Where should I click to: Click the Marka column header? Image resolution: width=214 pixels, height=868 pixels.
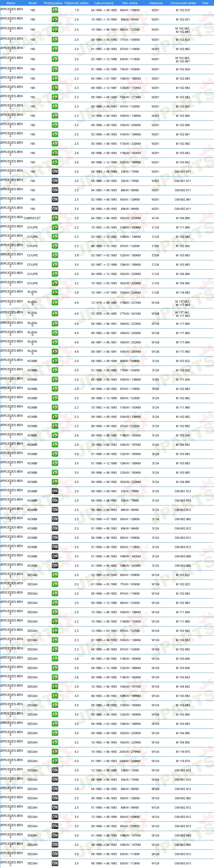pyautogui.click(x=11, y=3)
